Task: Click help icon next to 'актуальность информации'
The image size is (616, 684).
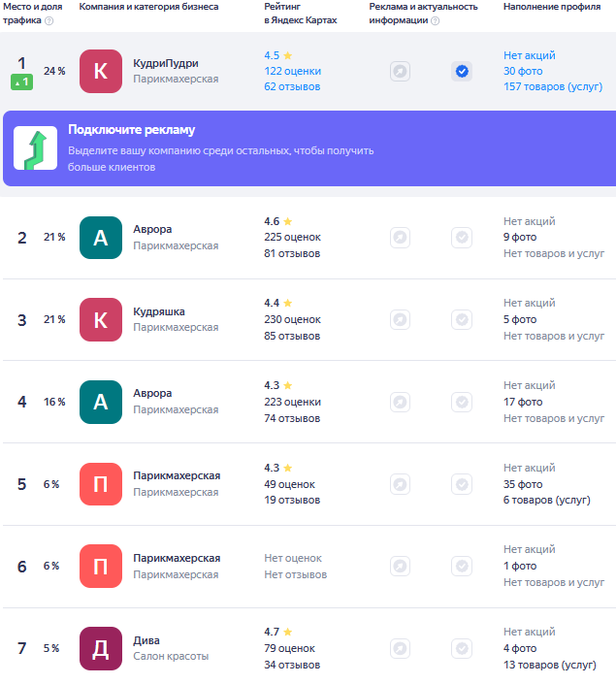Action: tap(436, 20)
